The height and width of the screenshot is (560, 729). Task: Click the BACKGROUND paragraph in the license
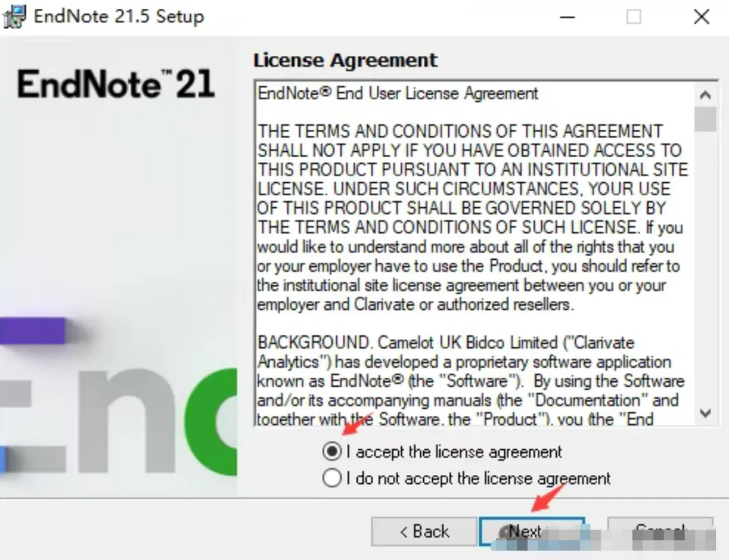click(x=470, y=381)
